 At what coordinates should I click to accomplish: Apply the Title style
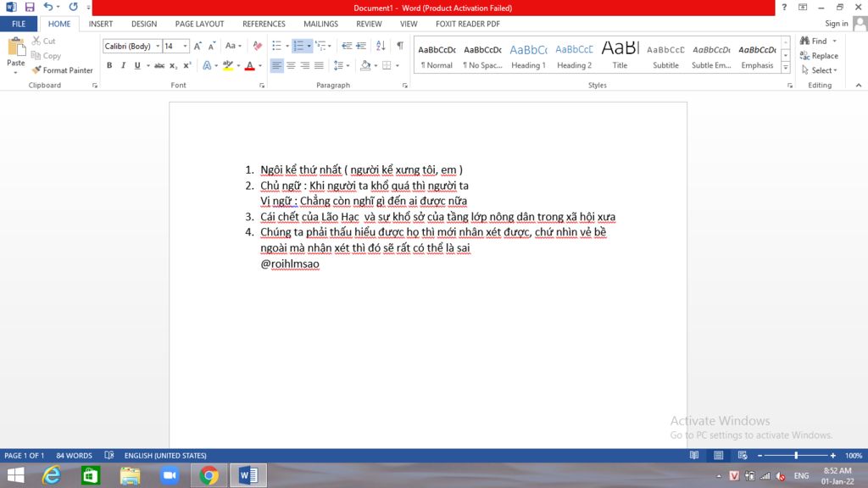(620, 56)
